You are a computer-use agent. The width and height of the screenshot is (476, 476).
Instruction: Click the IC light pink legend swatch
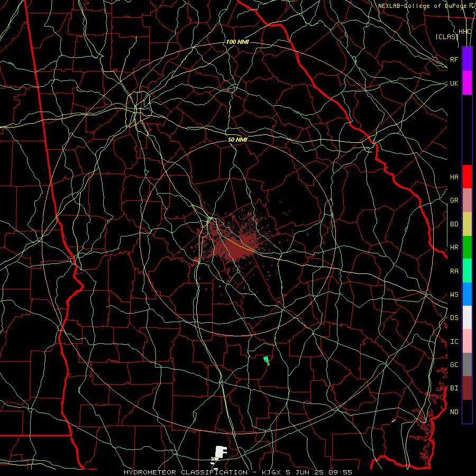point(467,341)
